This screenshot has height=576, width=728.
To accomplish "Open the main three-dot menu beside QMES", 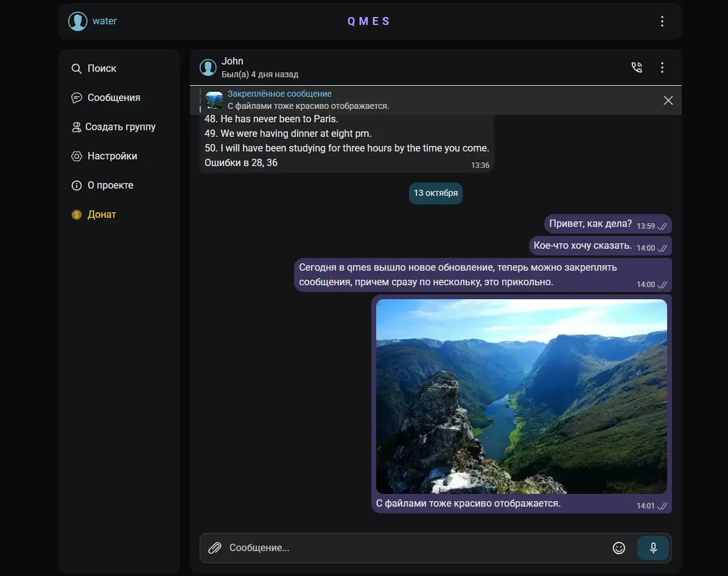I will 662,21.
